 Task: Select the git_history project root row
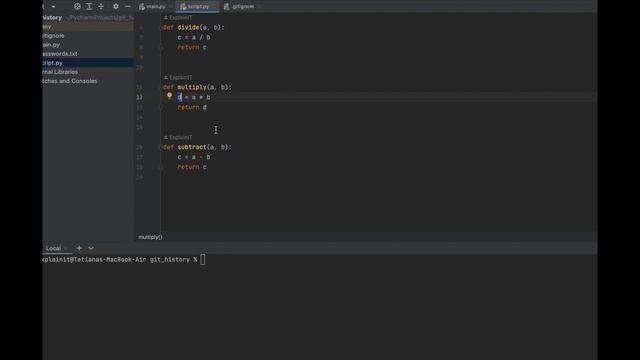[x=88, y=18]
